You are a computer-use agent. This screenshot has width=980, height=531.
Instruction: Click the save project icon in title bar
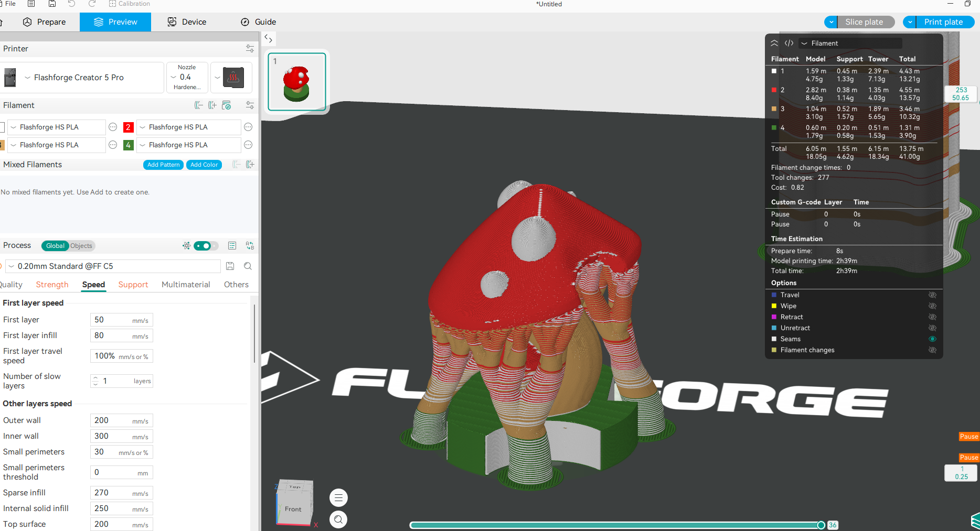(x=52, y=4)
